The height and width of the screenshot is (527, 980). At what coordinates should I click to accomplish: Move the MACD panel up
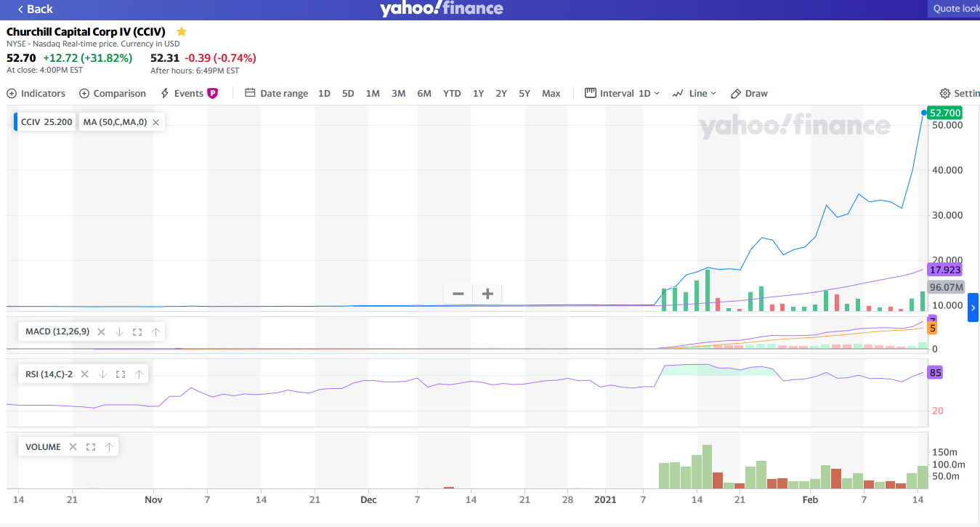155,331
